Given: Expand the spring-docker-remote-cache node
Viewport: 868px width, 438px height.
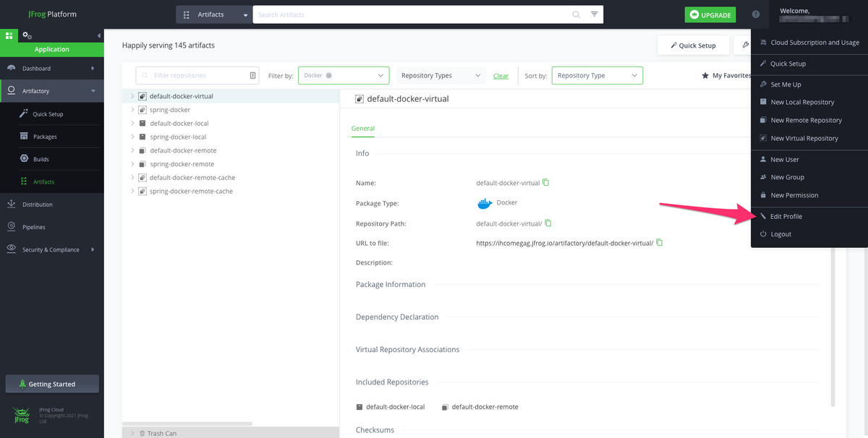Looking at the screenshot, I should coord(132,191).
